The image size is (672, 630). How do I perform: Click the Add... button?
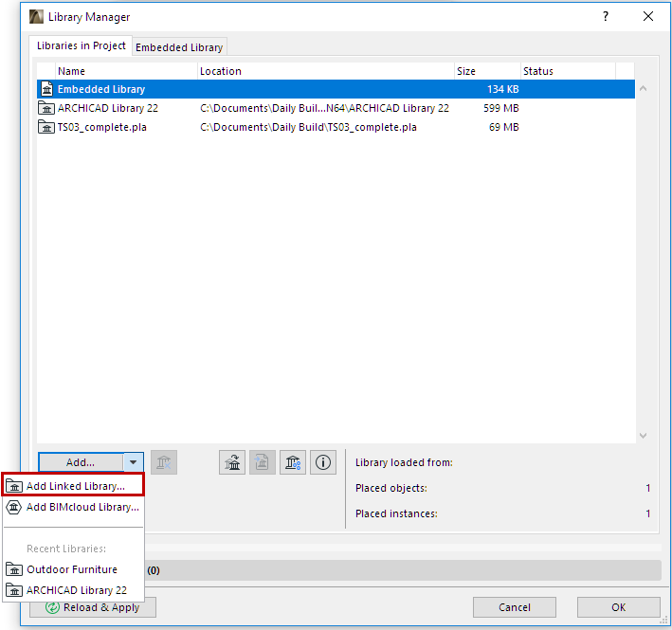coord(81,462)
